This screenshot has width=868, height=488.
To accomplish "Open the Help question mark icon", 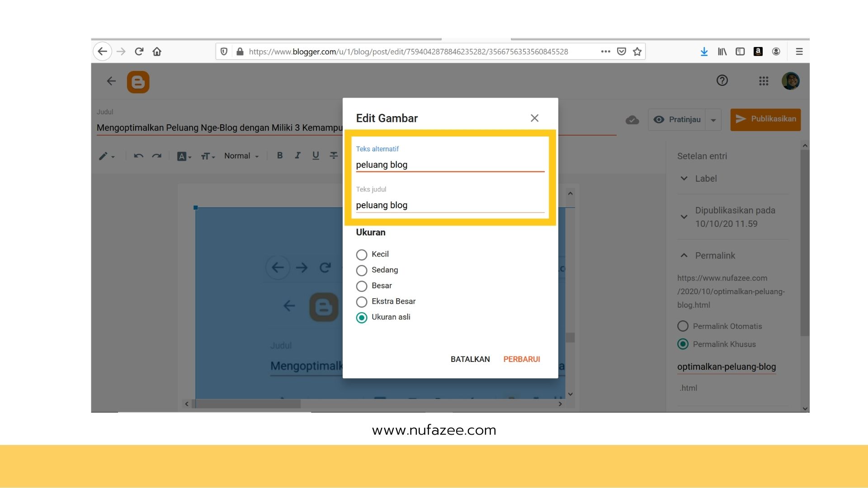I will pyautogui.click(x=722, y=80).
